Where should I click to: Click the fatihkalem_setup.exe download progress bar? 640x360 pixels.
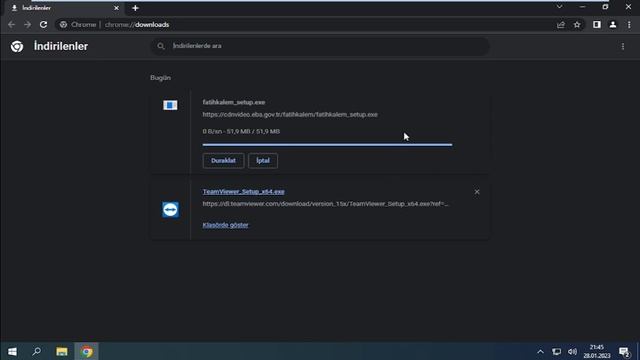click(x=327, y=144)
